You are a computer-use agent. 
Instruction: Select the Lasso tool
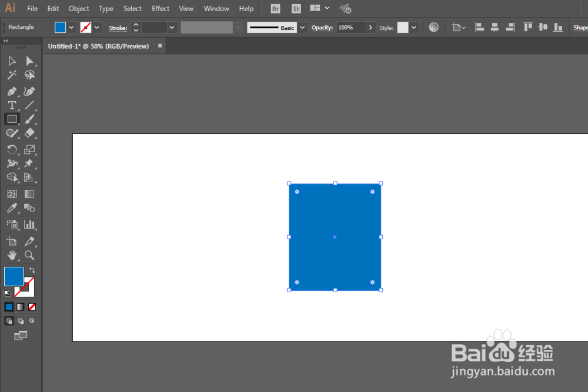pos(29,75)
